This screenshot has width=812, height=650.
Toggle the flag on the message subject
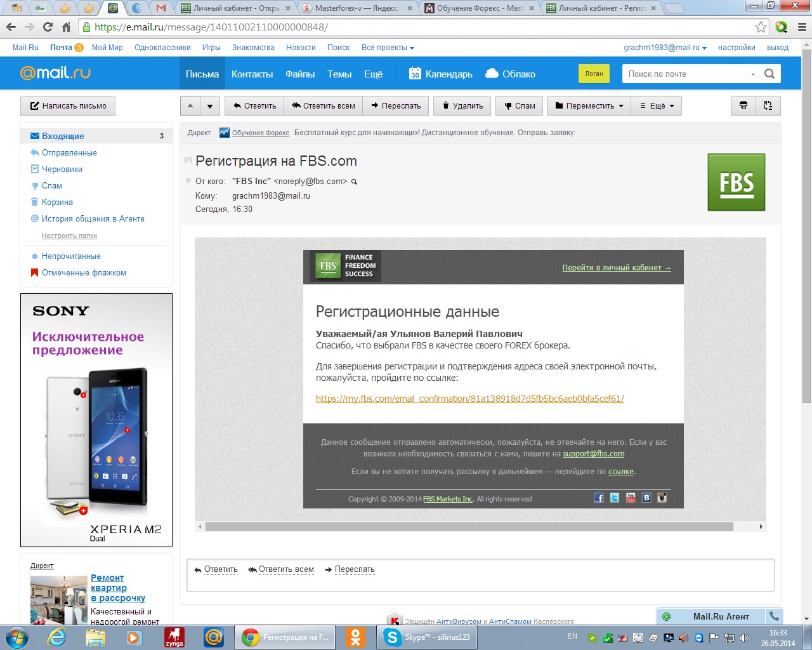coord(188,161)
